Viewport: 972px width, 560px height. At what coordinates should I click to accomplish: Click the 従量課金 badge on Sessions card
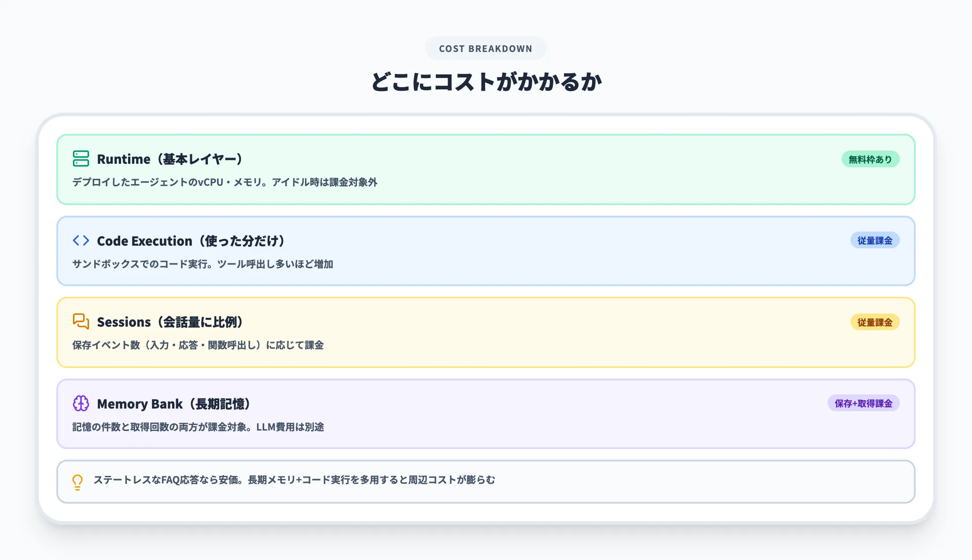875,322
